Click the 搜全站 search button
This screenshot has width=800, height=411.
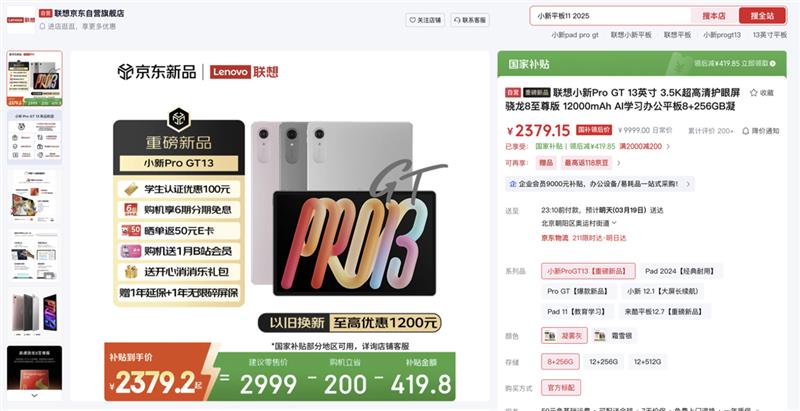click(762, 16)
